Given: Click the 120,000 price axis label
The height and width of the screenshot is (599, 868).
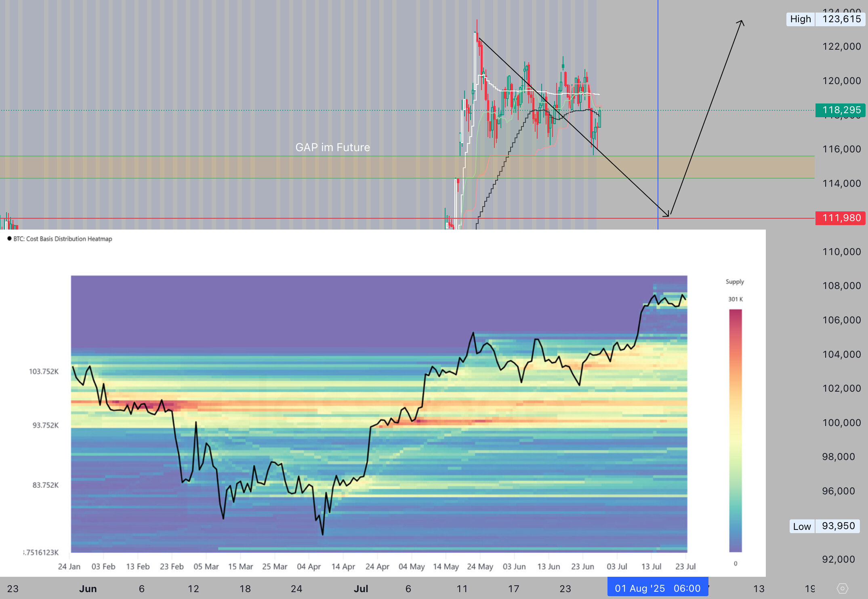Looking at the screenshot, I should click(841, 81).
